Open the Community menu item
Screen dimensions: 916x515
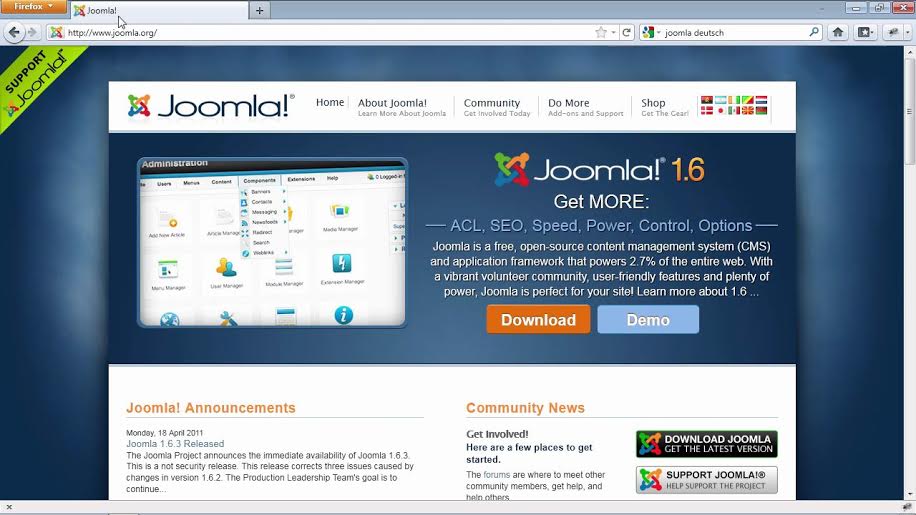[x=497, y=107]
